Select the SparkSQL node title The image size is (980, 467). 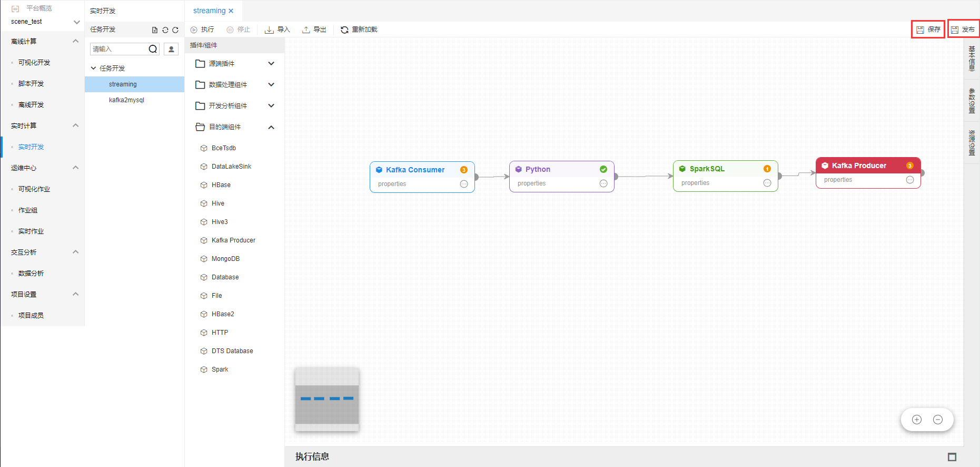click(707, 169)
